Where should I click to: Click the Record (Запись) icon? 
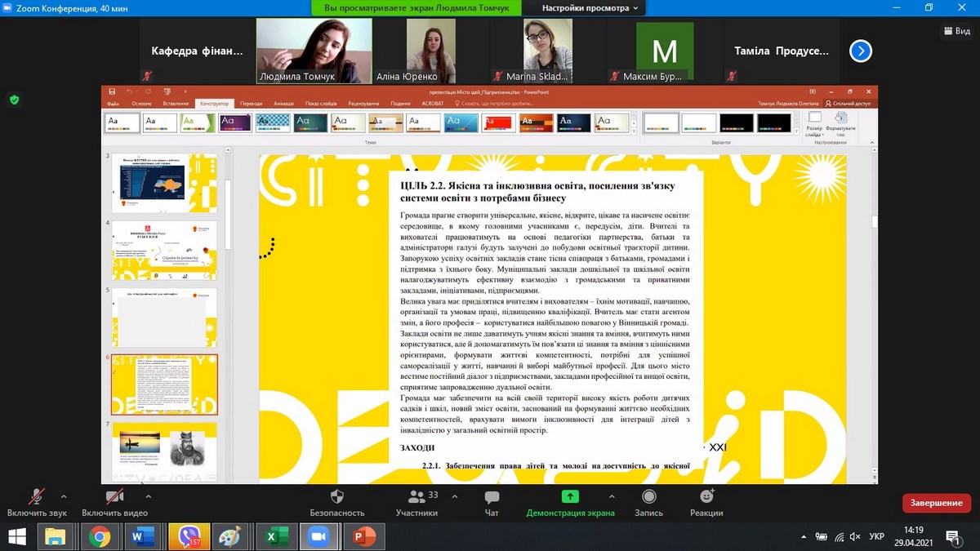pos(648,496)
